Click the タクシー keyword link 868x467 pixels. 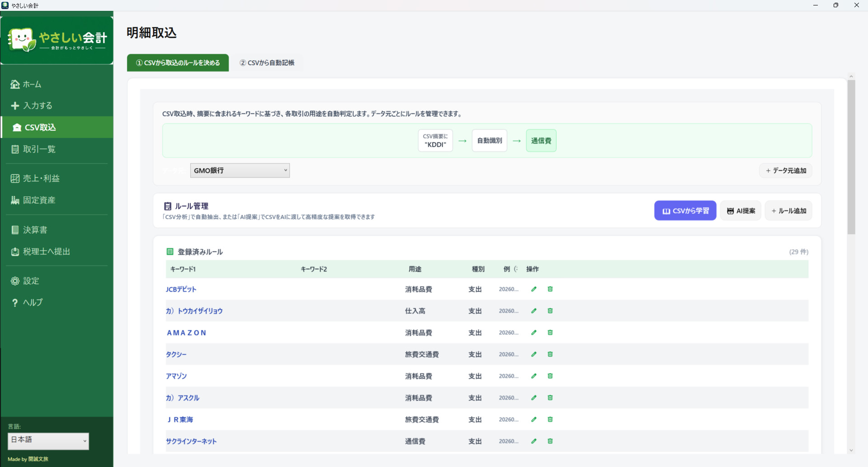176,354
